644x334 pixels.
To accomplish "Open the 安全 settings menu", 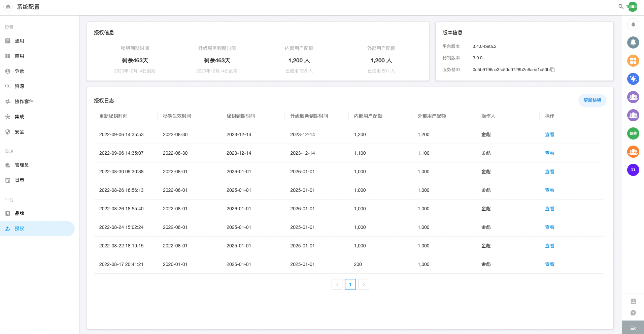I will click(20, 132).
